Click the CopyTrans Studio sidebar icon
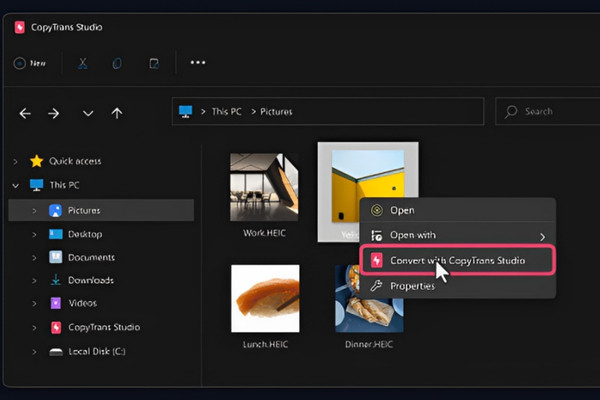 pyautogui.click(x=56, y=328)
